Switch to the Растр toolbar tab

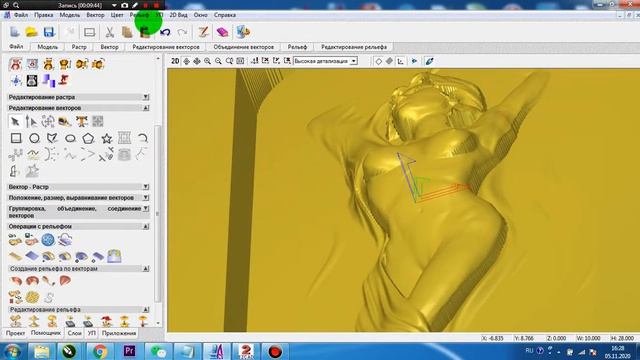79,47
